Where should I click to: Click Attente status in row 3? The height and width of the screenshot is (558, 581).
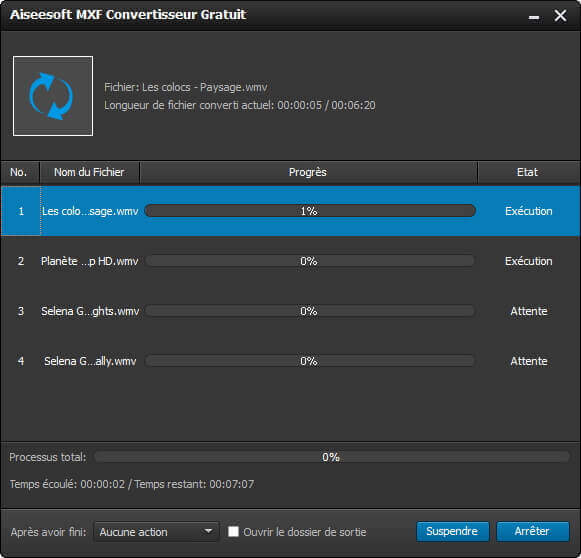[x=529, y=311]
